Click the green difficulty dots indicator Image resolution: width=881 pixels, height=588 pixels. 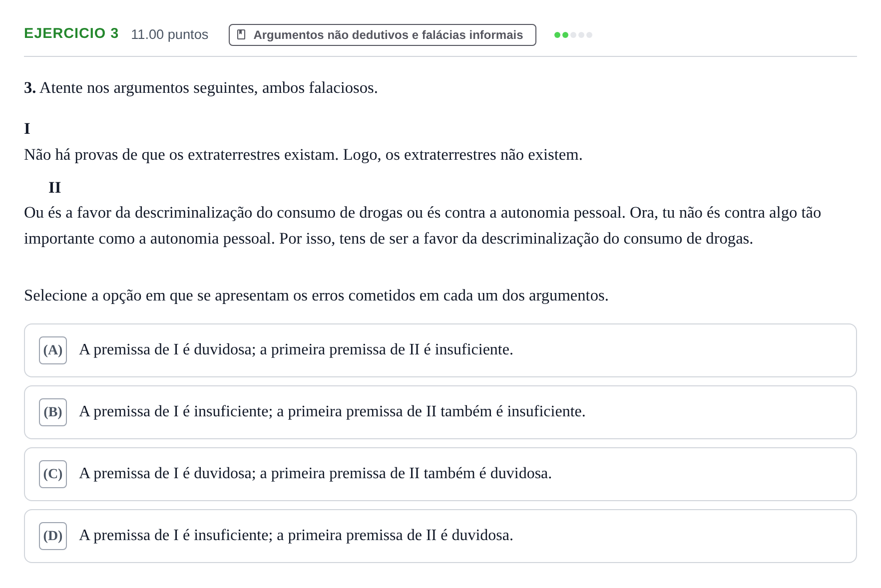click(x=573, y=35)
